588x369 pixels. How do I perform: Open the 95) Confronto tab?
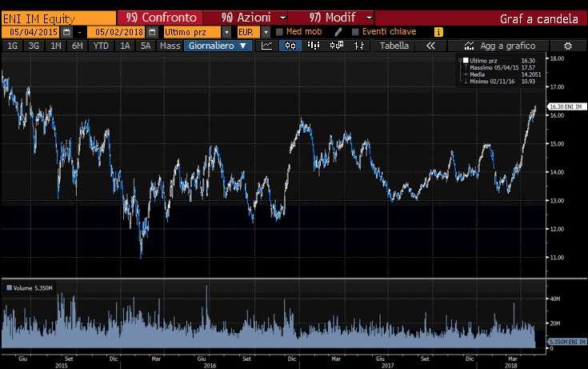click(160, 18)
